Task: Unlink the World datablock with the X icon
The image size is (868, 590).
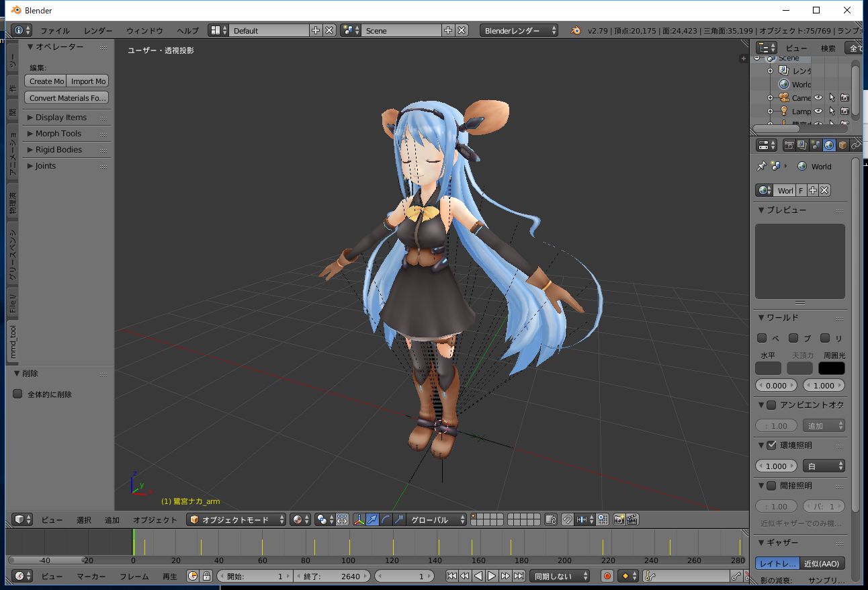Action: pyautogui.click(x=825, y=190)
